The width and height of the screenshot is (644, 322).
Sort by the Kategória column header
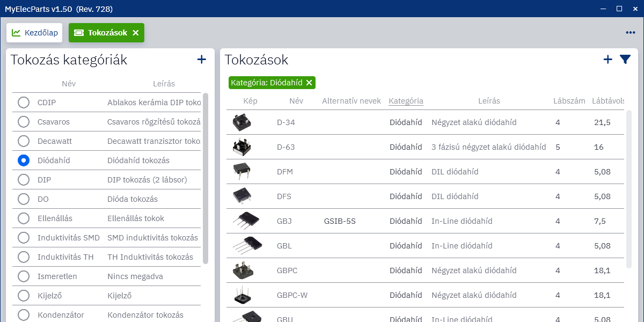point(406,101)
